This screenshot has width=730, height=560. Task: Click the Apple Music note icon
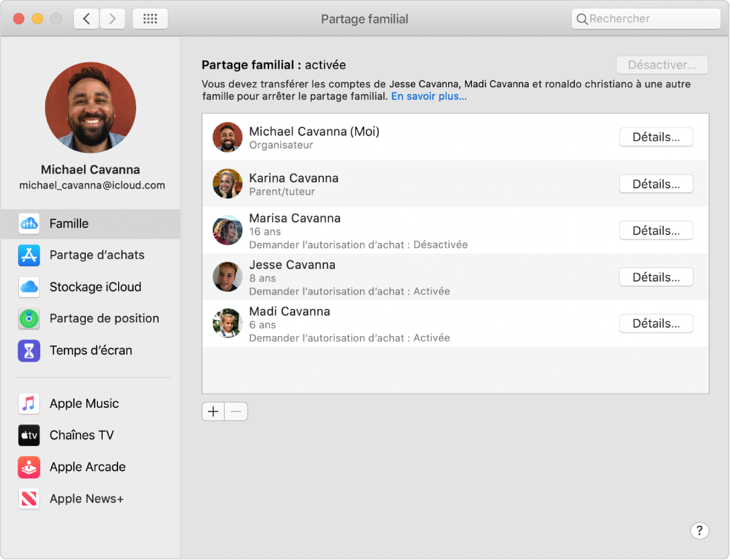coord(29,404)
